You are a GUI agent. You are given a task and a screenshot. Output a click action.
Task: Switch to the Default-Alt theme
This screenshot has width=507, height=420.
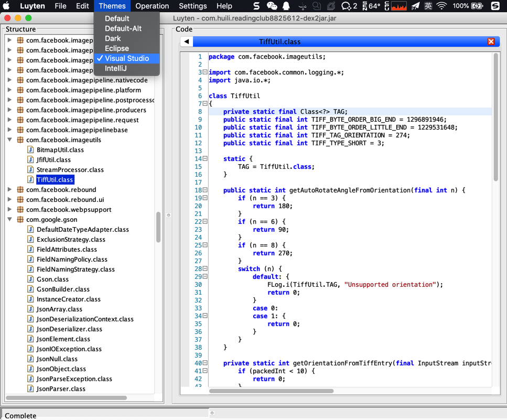[127, 28]
